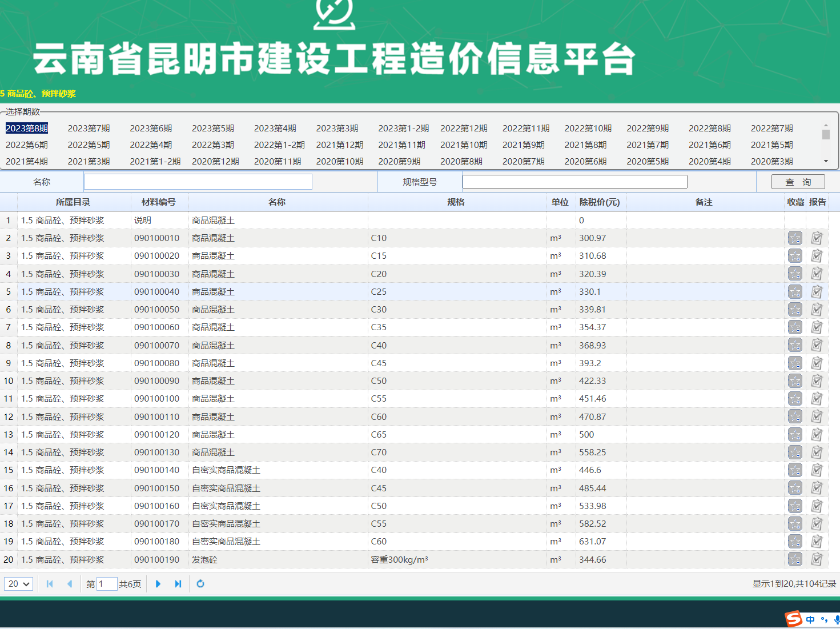Viewport: 840px width, 629px height.
Task: Select period 2023第1-2期
Action: click(x=403, y=129)
